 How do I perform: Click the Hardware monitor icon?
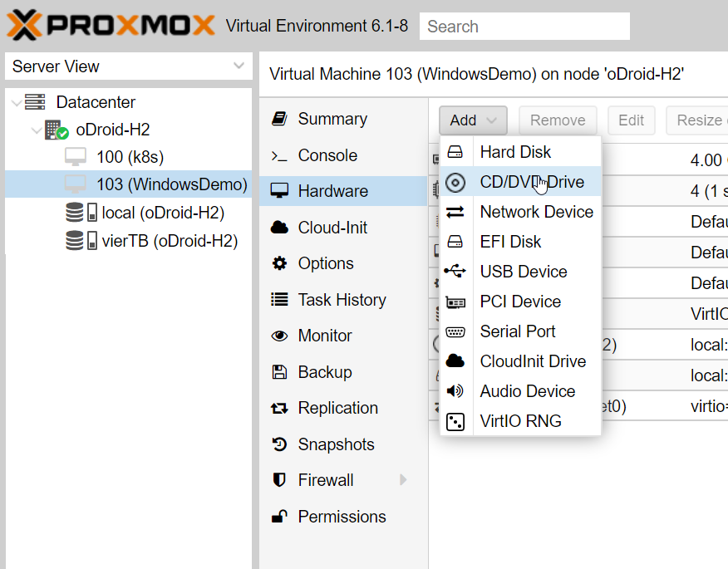(279, 191)
